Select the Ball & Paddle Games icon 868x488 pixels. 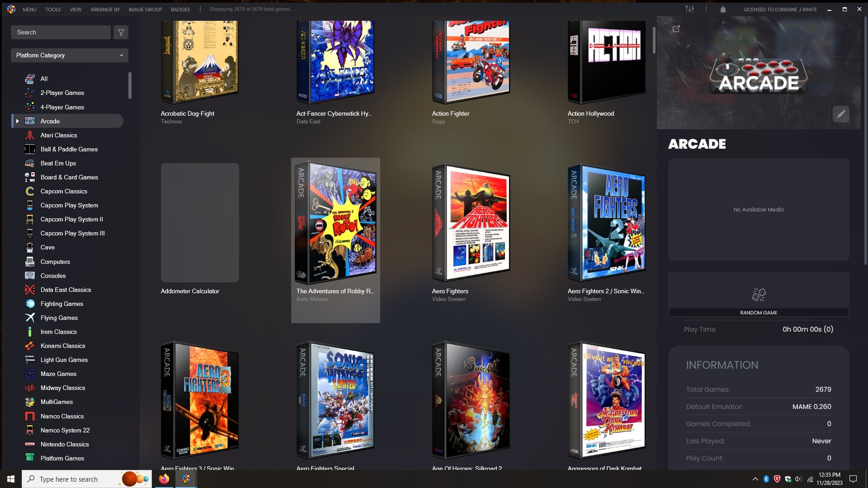(30, 149)
